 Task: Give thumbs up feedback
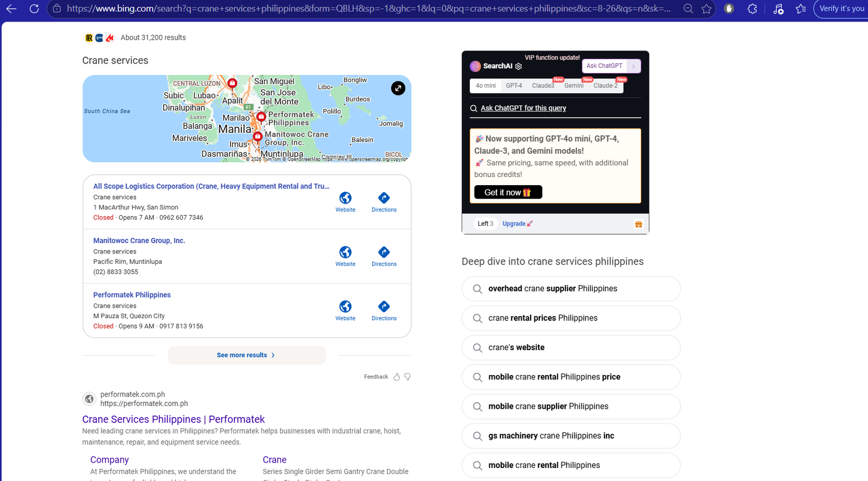[x=397, y=377]
